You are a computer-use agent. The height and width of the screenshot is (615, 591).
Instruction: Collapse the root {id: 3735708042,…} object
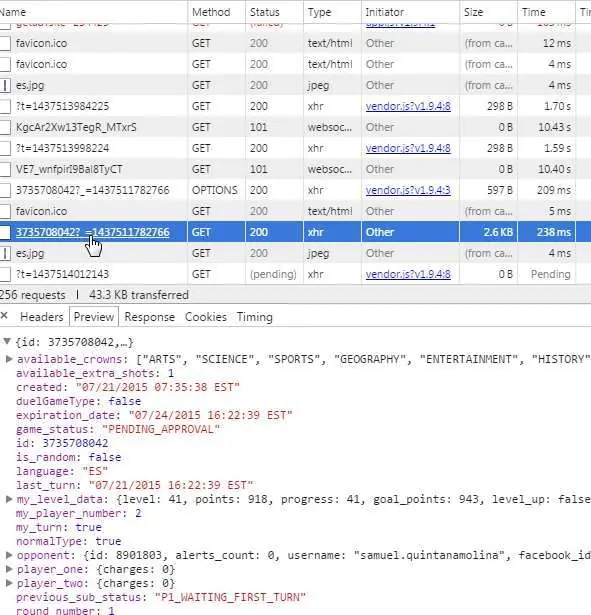(7, 341)
